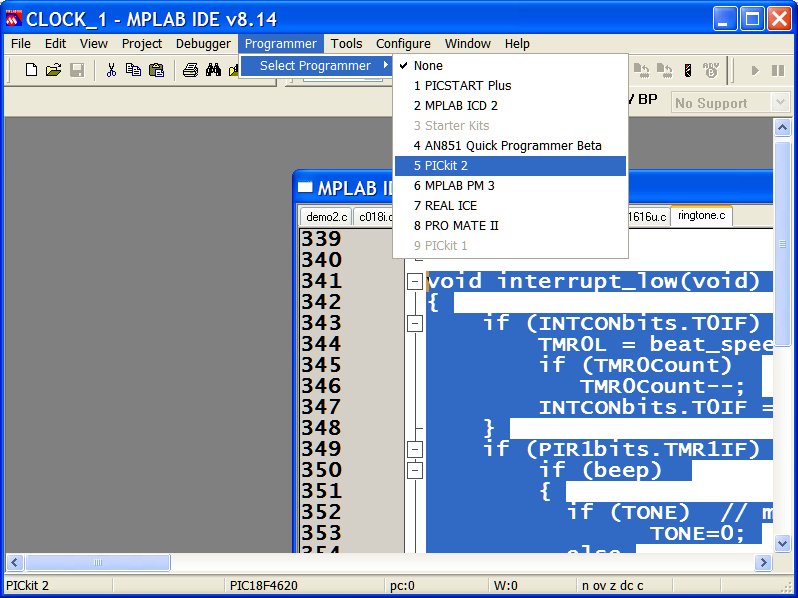The image size is (798, 598).
Task: Click the Paste clipboard icon
Action: click(156, 70)
